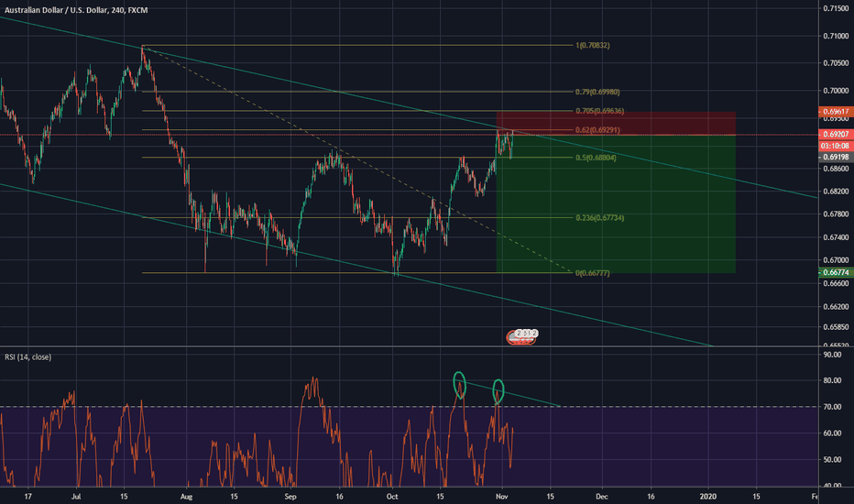
Task: Select the 0.5(0.68804) Fibonacci level label
Action: [x=596, y=158]
